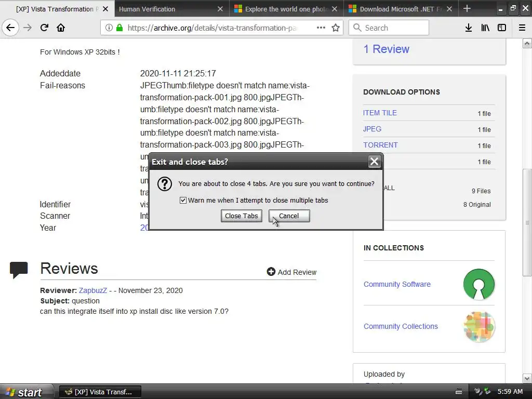
Task: Go back to previous page
Action: (10, 28)
